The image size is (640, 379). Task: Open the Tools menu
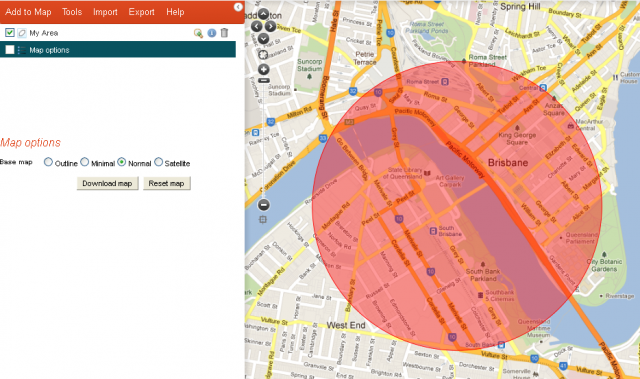(72, 12)
